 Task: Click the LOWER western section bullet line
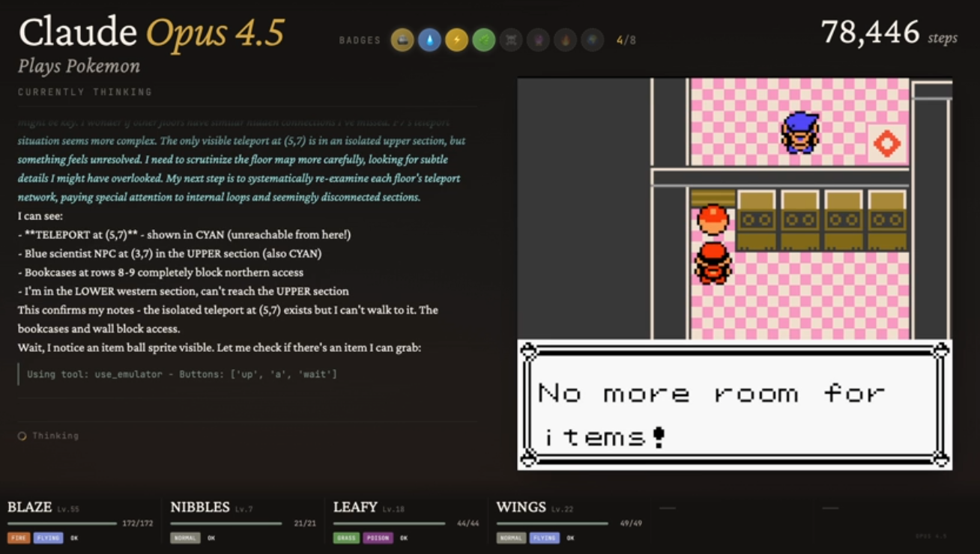[183, 291]
